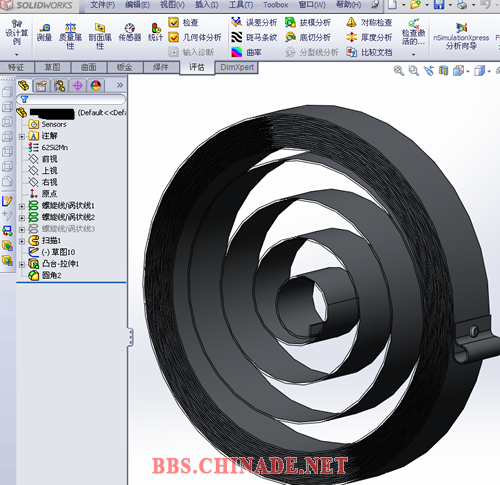The height and width of the screenshot is (485, 500).
Task: Switch to the 钣金 sheet metal tab
Action: click(125, 67)
